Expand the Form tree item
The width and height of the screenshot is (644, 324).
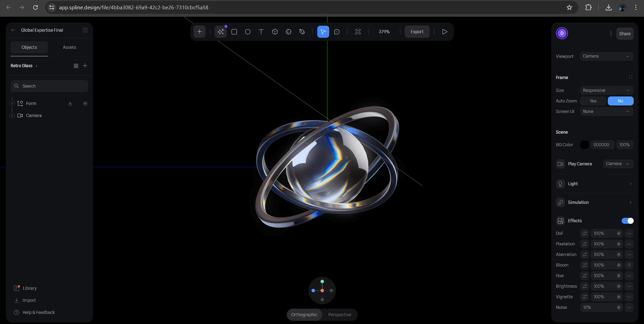point(12,103)
